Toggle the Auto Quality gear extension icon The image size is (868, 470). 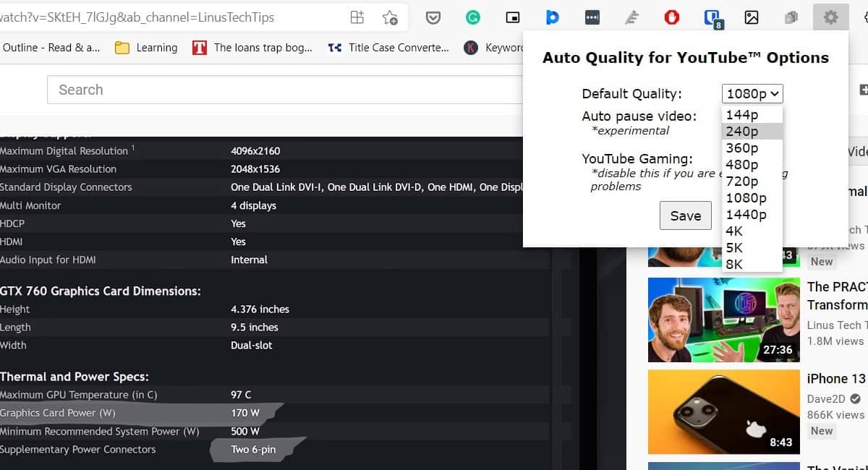(830, 17)
